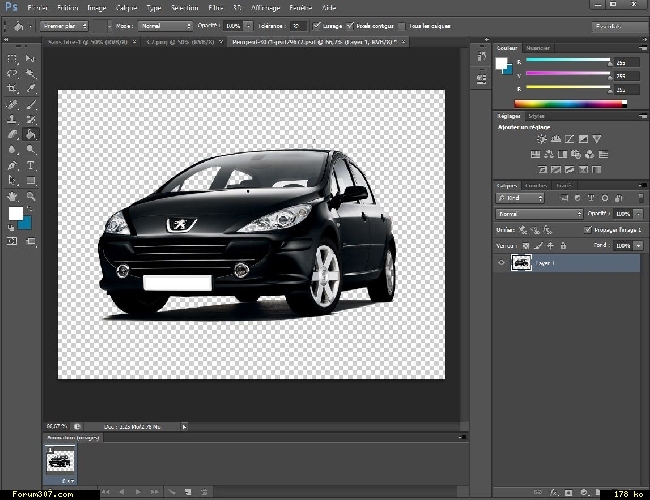The width and height of the screenshot is (650, 500).
Task: Select the Hand tool
Action: [12, 196]
